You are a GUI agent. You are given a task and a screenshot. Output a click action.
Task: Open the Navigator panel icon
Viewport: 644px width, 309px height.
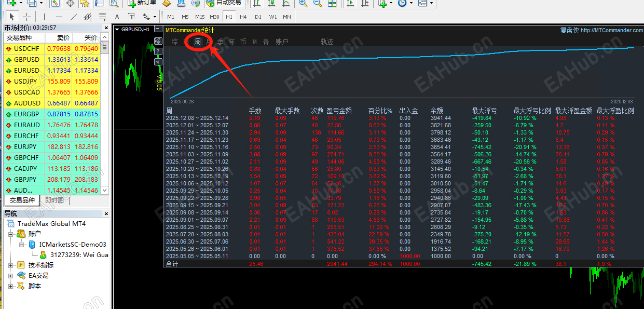pos(99,3)
